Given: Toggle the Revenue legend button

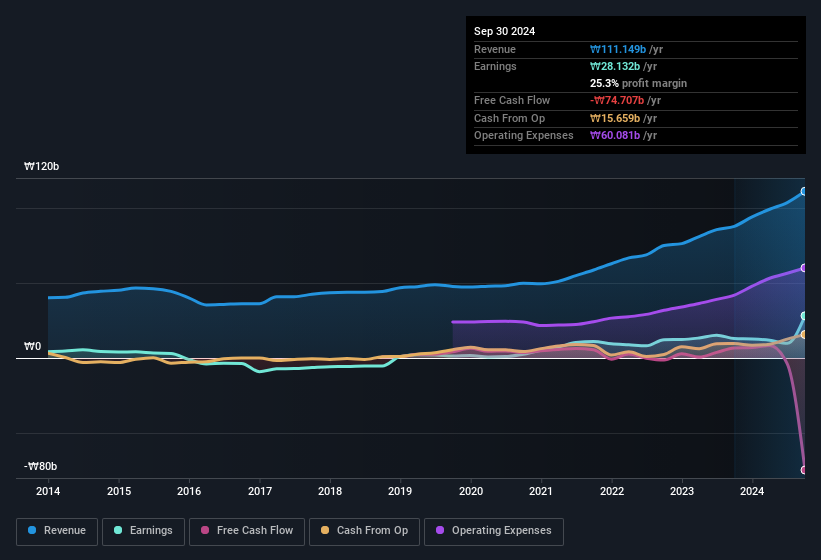Looking at the screenshot, I should 57,531.
